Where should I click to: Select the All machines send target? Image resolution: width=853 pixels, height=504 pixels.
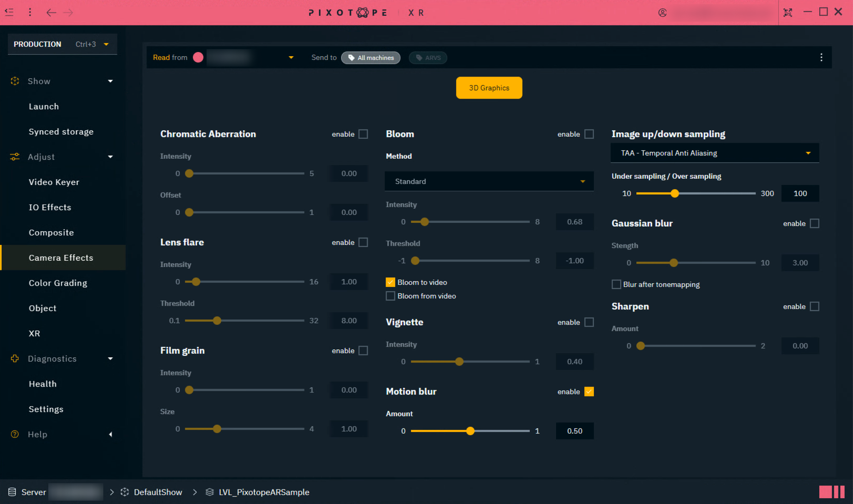click(371, 57)
